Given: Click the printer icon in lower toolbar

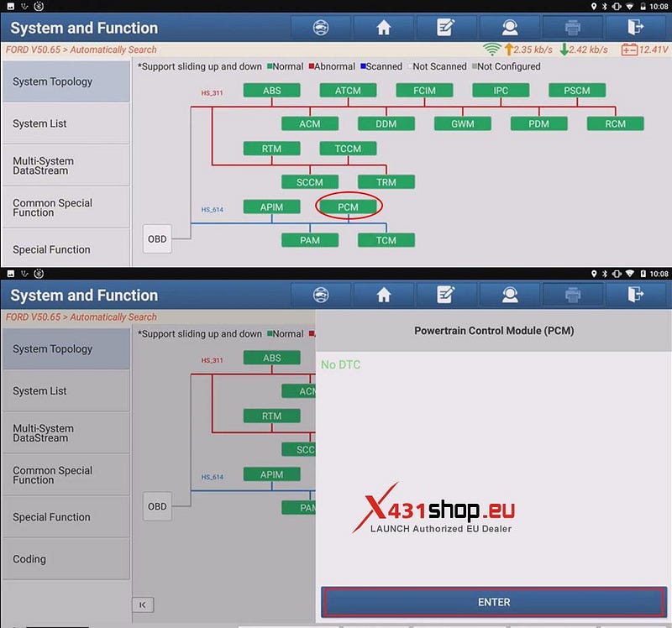Looking at the screenshot, I should 573,295.
